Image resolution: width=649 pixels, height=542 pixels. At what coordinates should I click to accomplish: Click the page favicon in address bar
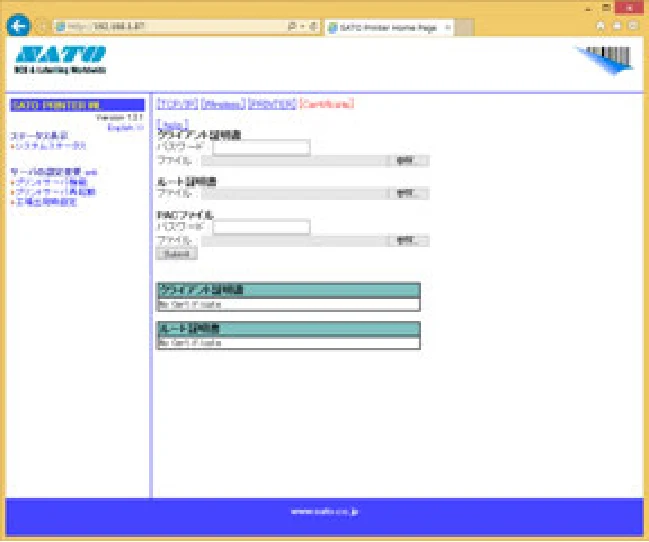tap(60, 27)
